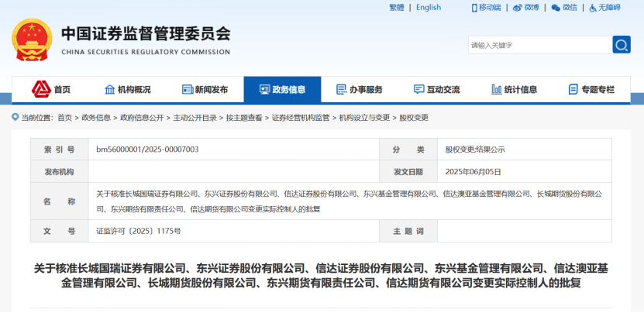Viewport: 644px width, 313px height.
Task: Open 股权变更 breadcrumb link
Action: [413, 118]
